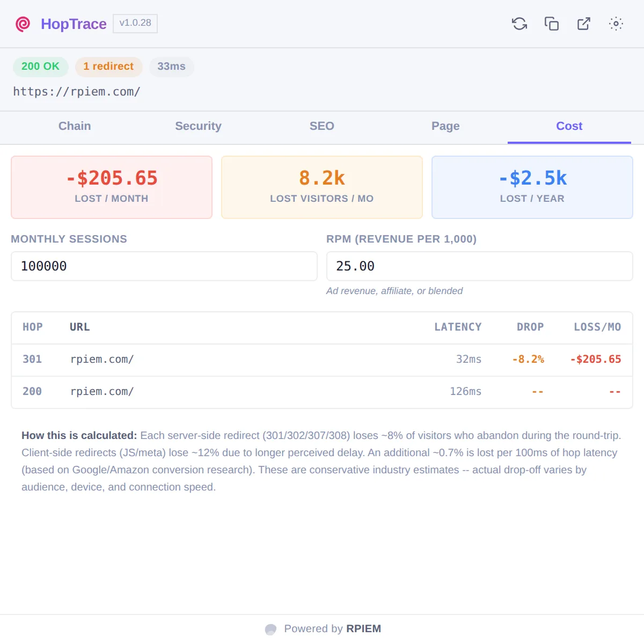Click the 301 hop code cell
644x644 pixels.
coord(32,360)
